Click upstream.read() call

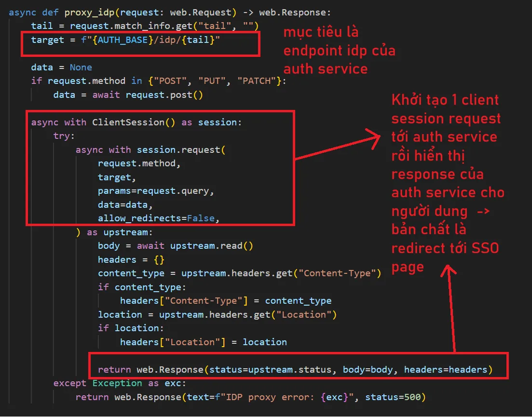pyautogui.click(x=211, y=246)
